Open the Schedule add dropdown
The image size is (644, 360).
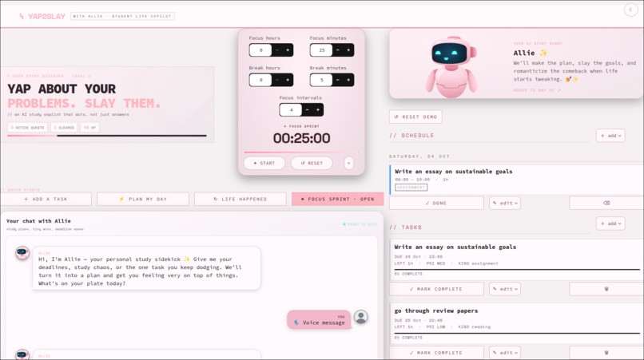[610, 136]
